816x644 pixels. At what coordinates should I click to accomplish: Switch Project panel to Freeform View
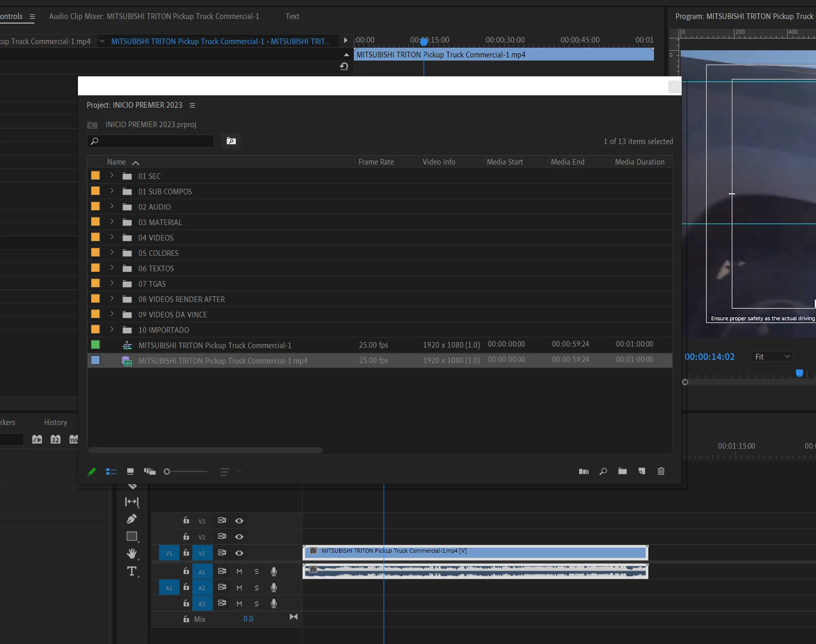[x=150, y=472]
